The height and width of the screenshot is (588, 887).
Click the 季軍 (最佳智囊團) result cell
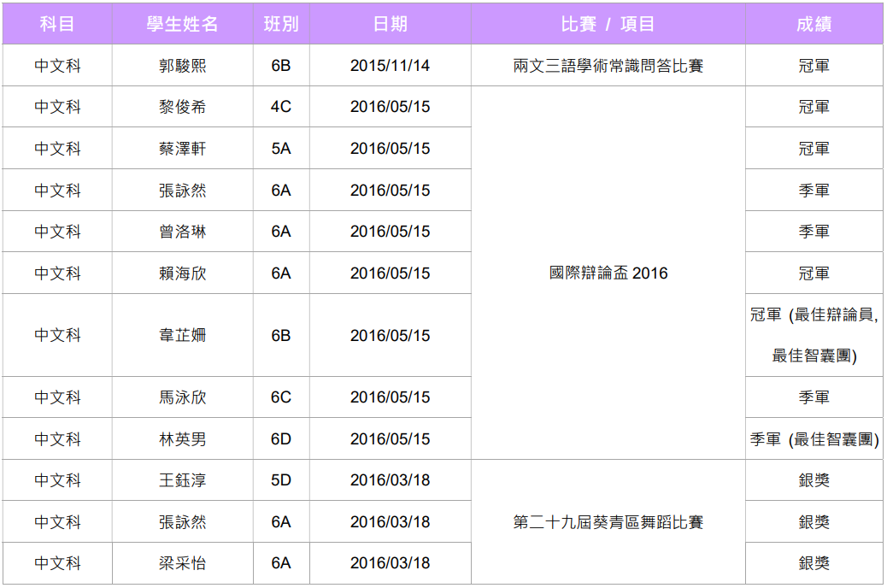click(814, 439)
